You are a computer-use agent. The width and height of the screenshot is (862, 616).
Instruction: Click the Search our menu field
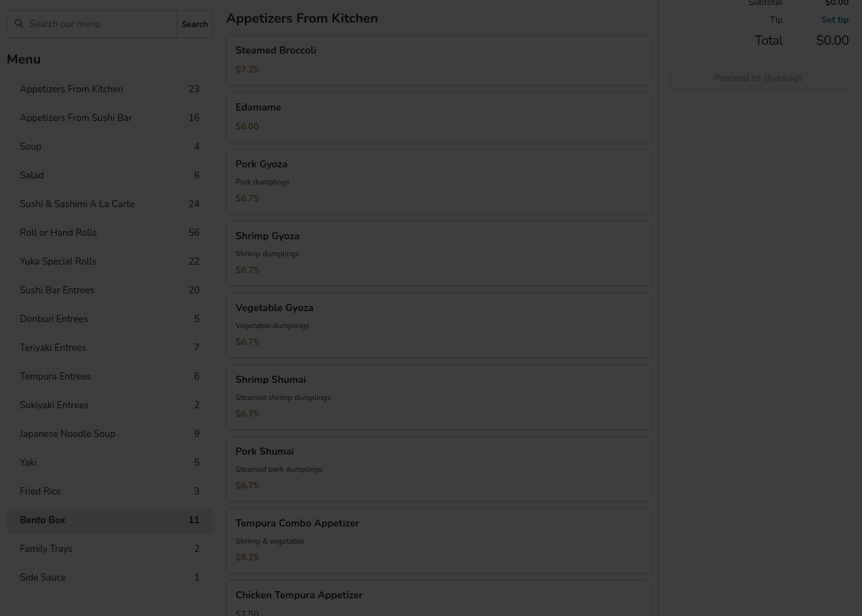click(x=99, y=24)
